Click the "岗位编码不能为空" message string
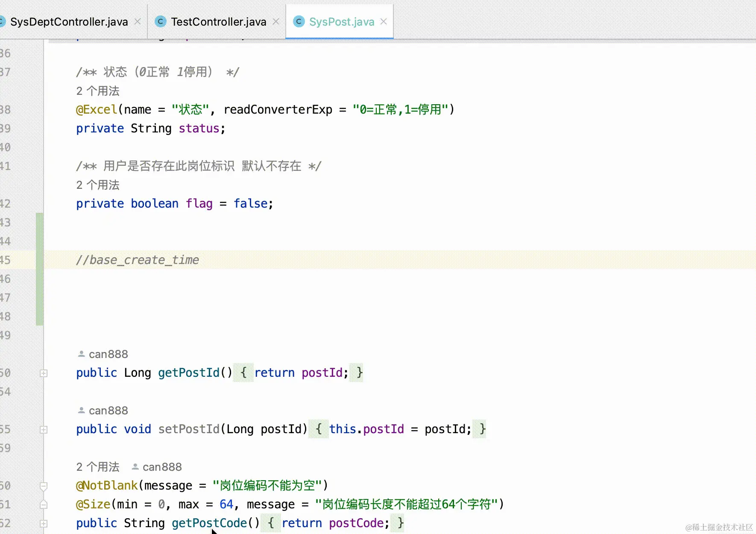The width and height of the screenshot is (756, 534). [x=267, y=486]
